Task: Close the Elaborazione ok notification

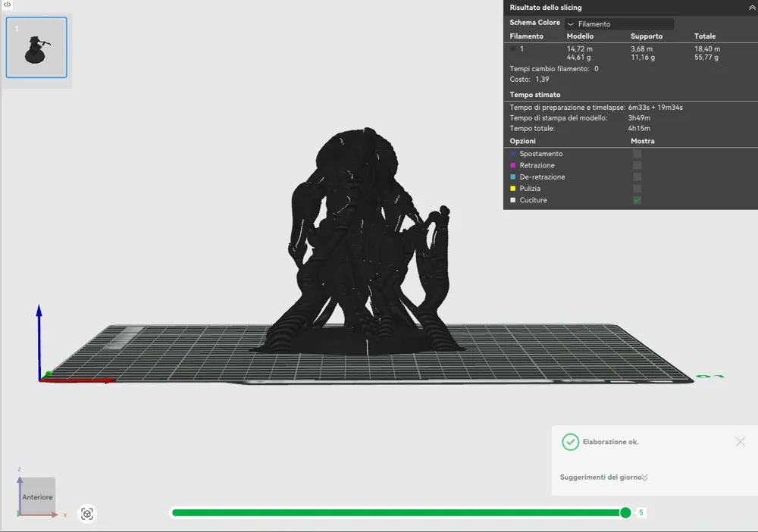Action: point(740,442)
